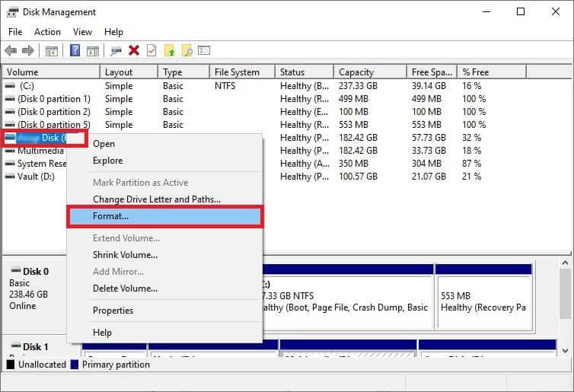Click the drive icon beside Vault (D:)

[x=10, y=177]
